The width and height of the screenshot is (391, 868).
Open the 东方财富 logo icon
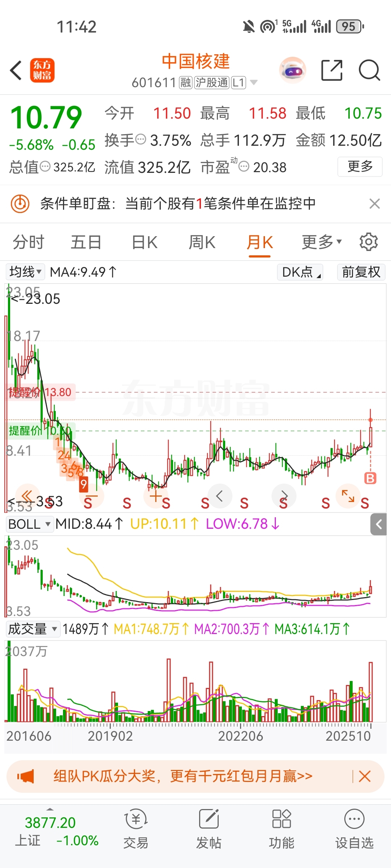coord(42,70)
